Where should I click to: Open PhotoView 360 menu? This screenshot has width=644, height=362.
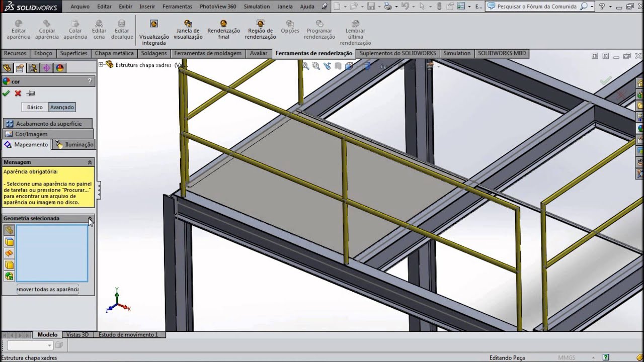coord(218,7)
